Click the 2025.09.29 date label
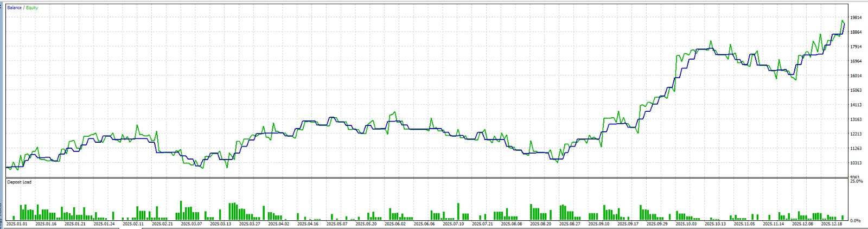Image resolution: width=868 pixels, height=229 pixels. point(658,224)
